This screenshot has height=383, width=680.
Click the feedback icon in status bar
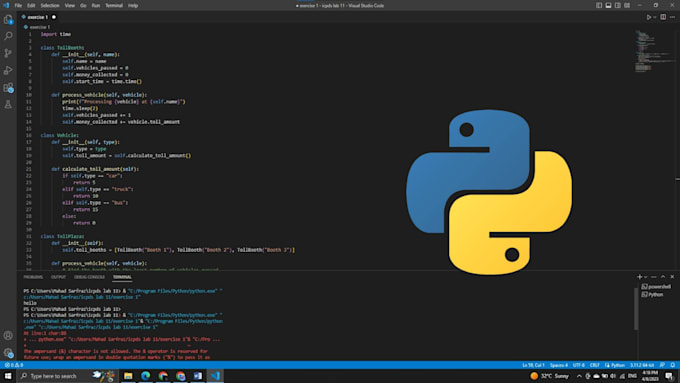click(662, 365)
